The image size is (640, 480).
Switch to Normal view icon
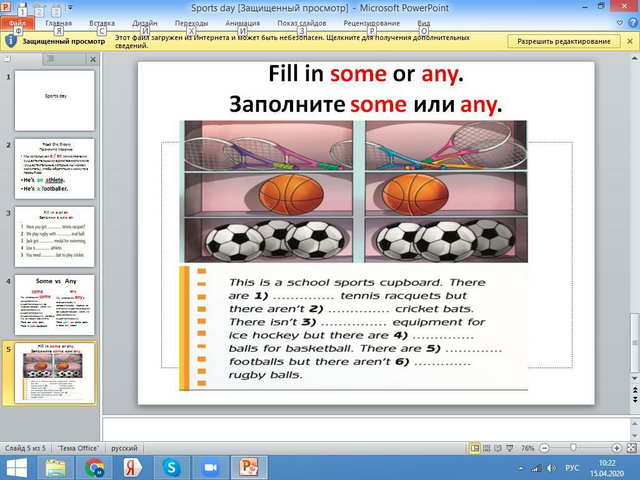pyautogui.click(x=474, y=448)
